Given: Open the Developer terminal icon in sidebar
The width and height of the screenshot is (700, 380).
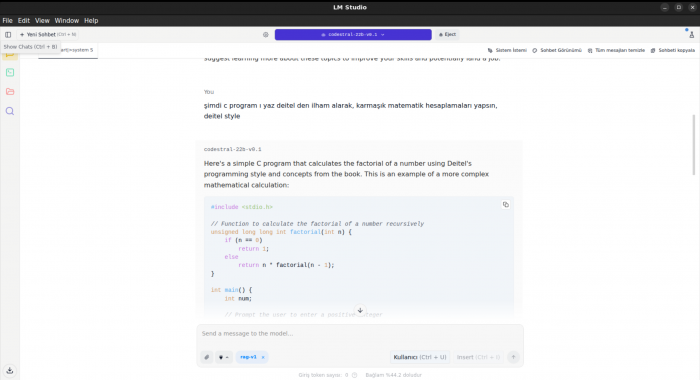Looking at the screenshot, I should (x=10, y=72).
